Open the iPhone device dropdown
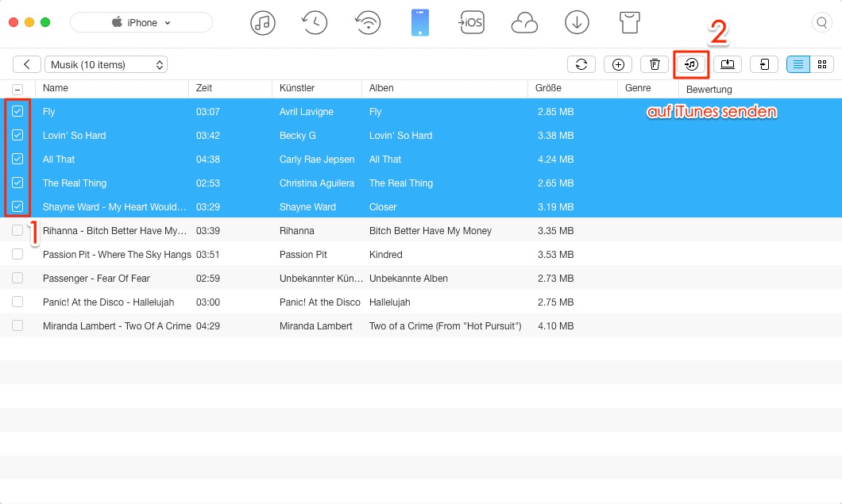 tap(141, 22)
